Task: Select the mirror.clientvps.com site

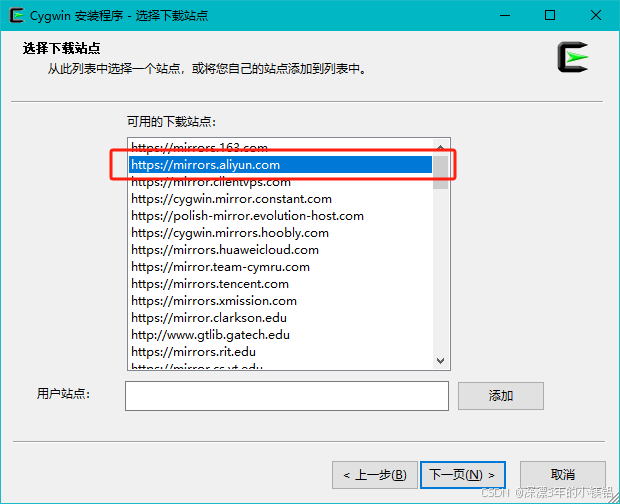Action: pos(280,182)
